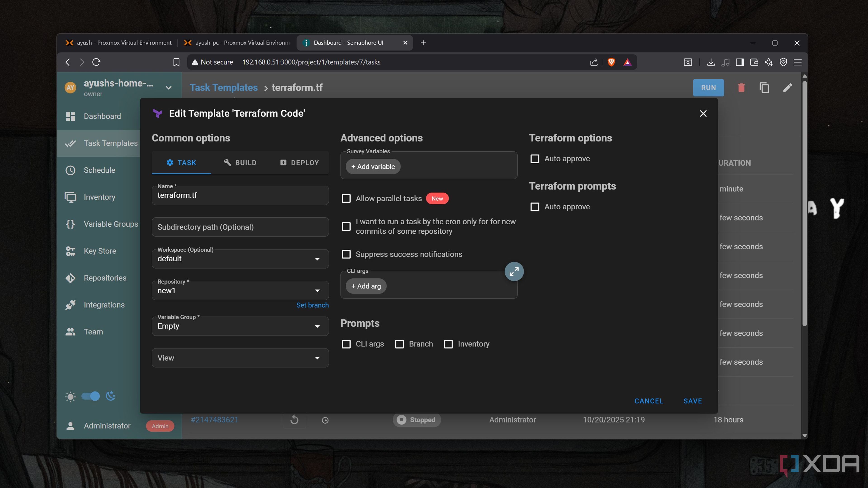Check the cron new commits only option
Screen dimensions: 868x488
click(346, 226)
